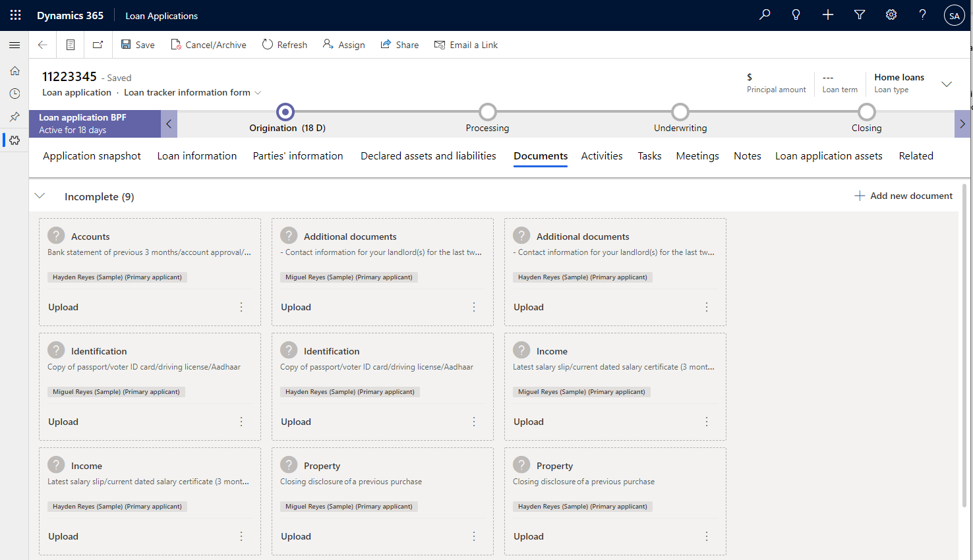
Task: Click Email a Link command
Action: click(x=466, y=45)
